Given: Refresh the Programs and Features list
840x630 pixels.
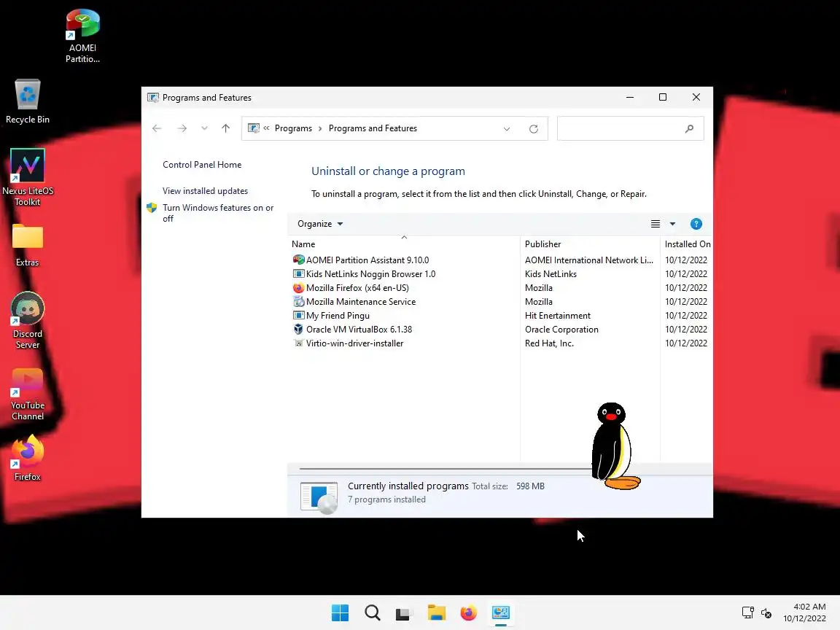Looking at the screenshot, I should pyautogui.click(x=534, y=129).
